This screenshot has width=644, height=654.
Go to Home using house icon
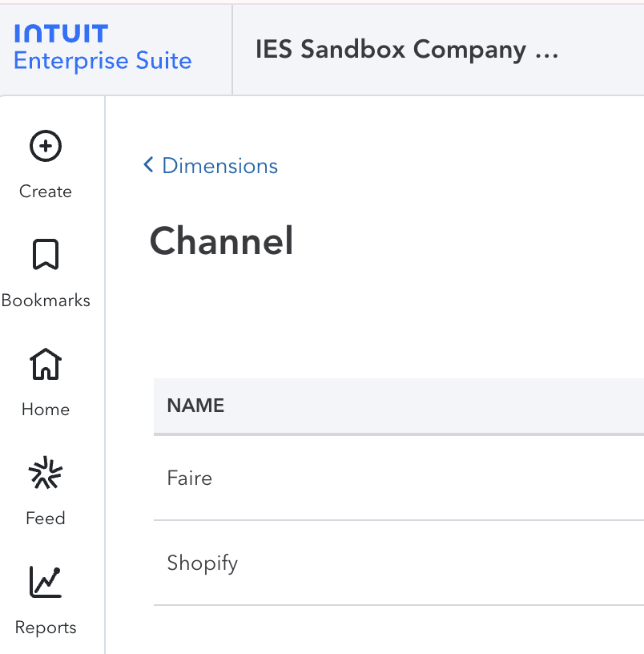pos(46,365)
